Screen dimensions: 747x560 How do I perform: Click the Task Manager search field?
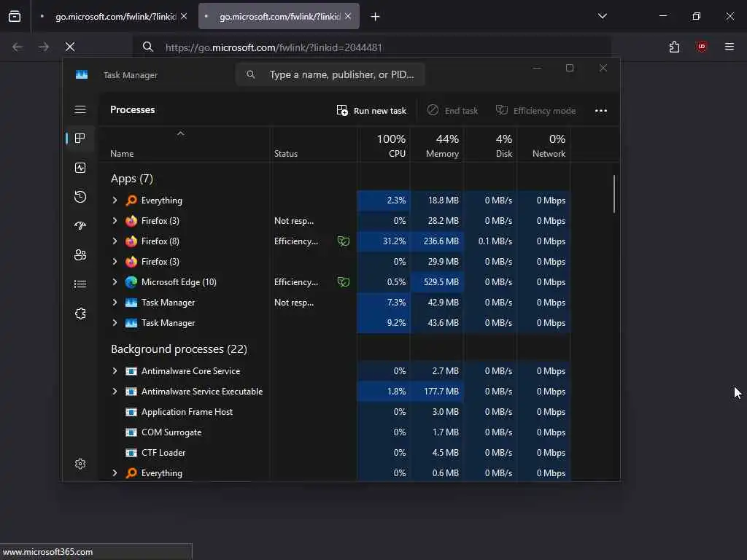point(330,75)
